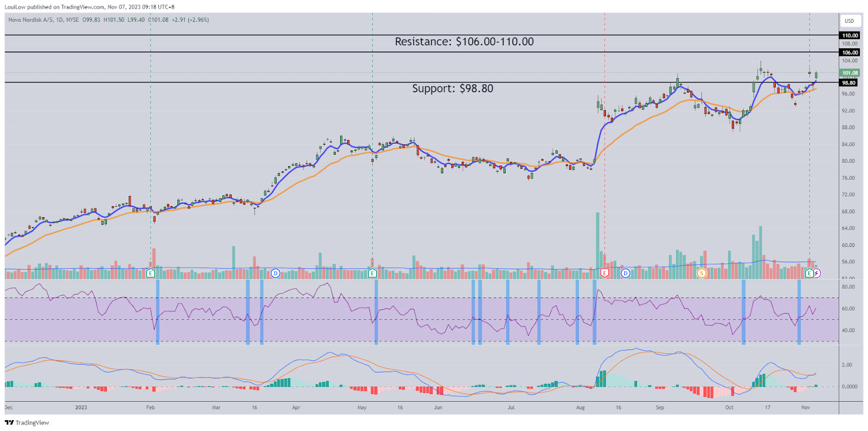Select the 106.00 price line label
The height and width of the screenshot is (431, 868).
pos(850,53)
